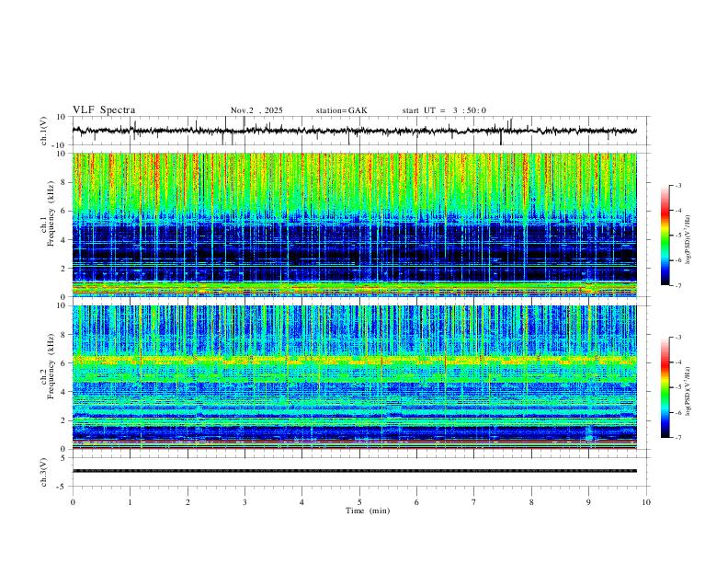
Task: Click the time axis tick label '9'
Action: coord(588,502)
